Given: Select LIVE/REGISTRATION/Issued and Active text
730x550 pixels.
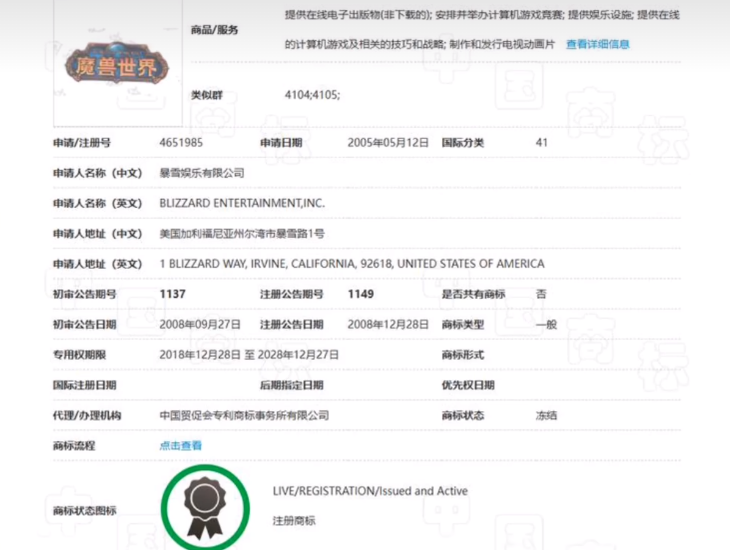Looking at the screenshot, I should (x=370, y=491).
